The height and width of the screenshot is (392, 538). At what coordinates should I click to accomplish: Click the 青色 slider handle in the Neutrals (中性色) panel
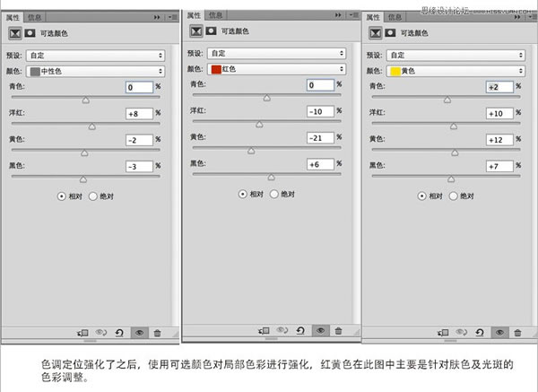(x=86, y=100)
